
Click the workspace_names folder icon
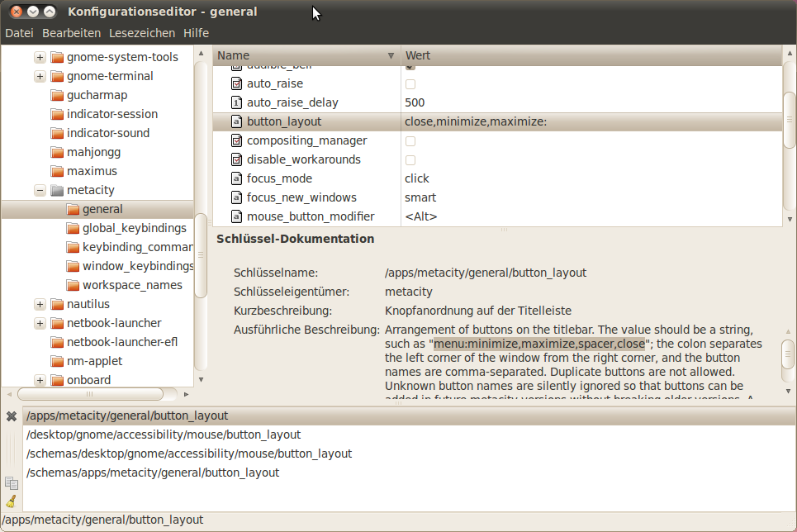coord(73,285)
